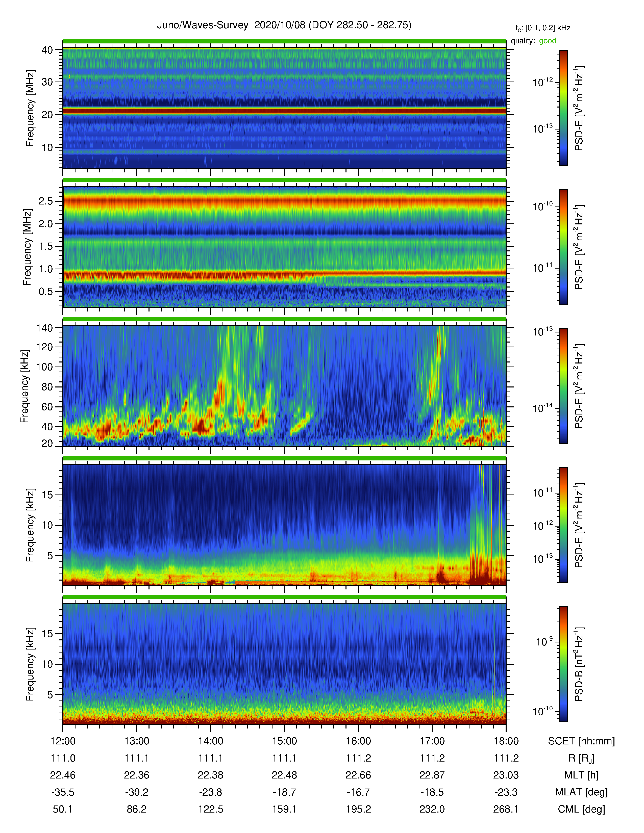Viewport: 644px width, 833px height.
Task: Click the 2.5 MHz orange band
Action: 284,201
